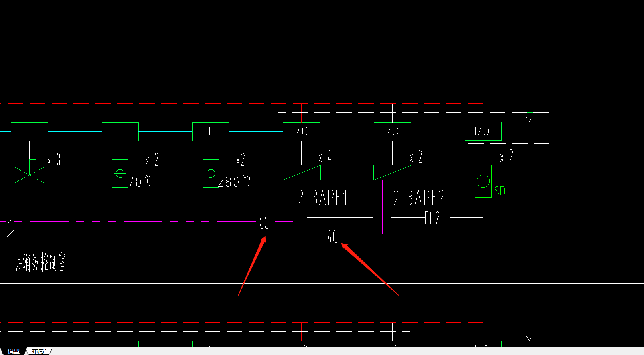
Task: Select the I module above the valve
Action: (29, 131)
